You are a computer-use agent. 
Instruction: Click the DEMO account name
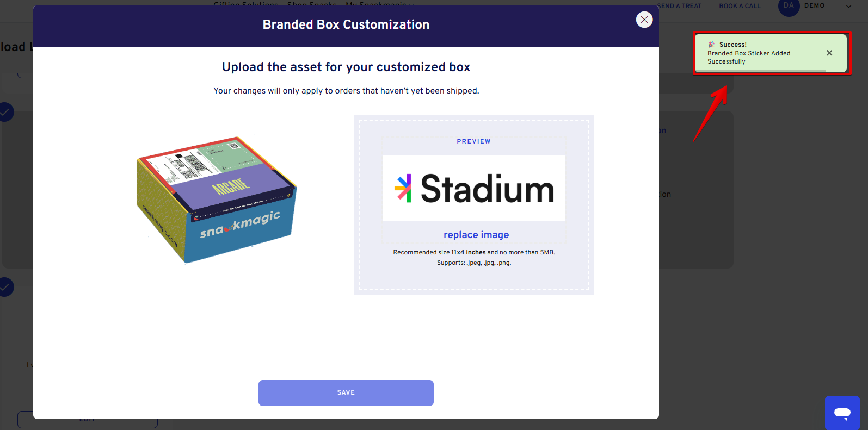[815, 5]
